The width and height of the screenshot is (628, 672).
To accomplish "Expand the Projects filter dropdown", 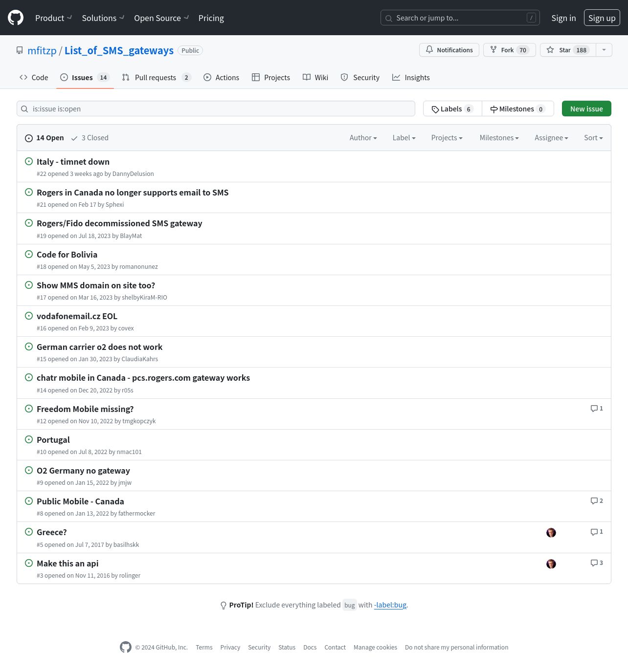I will click(x=447, y=138).
